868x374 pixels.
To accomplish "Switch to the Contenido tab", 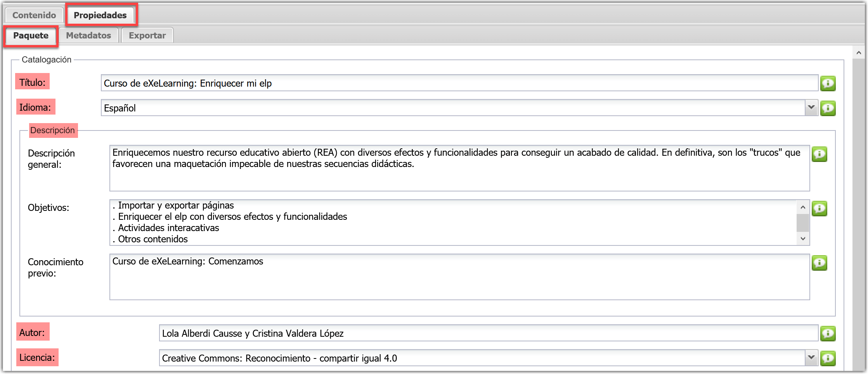I will click(34, 15).
